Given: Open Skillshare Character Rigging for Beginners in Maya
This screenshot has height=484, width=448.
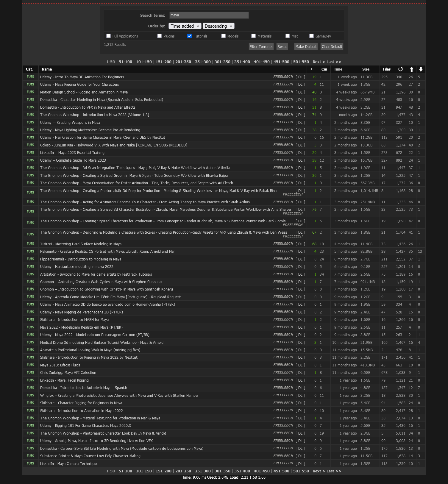Looking at the screenshot, I should tap(81, 403).
